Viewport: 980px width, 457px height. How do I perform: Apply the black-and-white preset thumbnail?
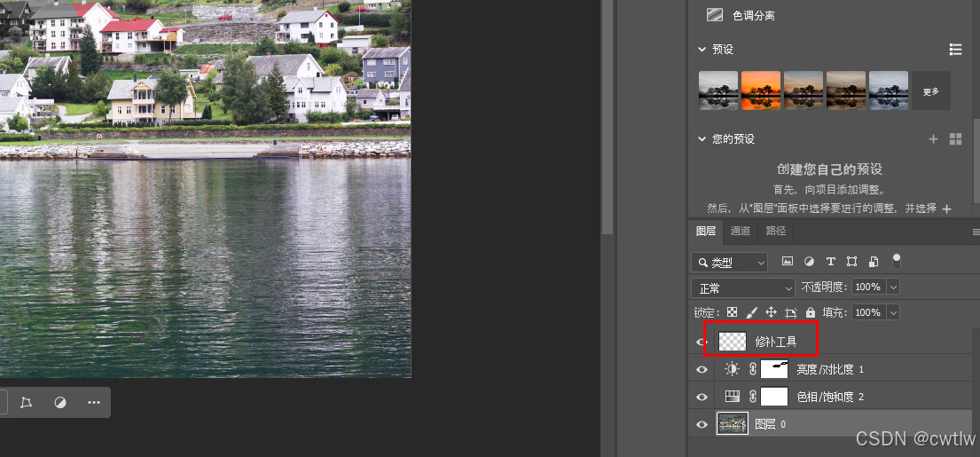718,91
